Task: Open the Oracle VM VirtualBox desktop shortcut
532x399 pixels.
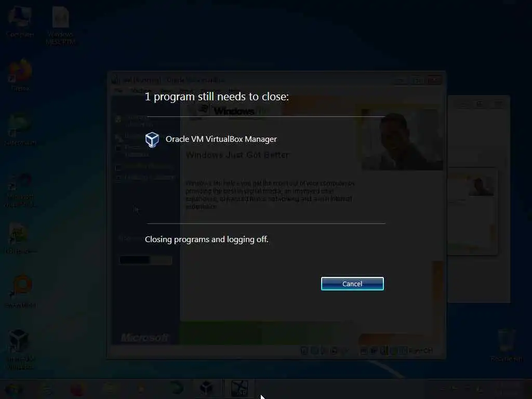Action: tap(20, 350)
